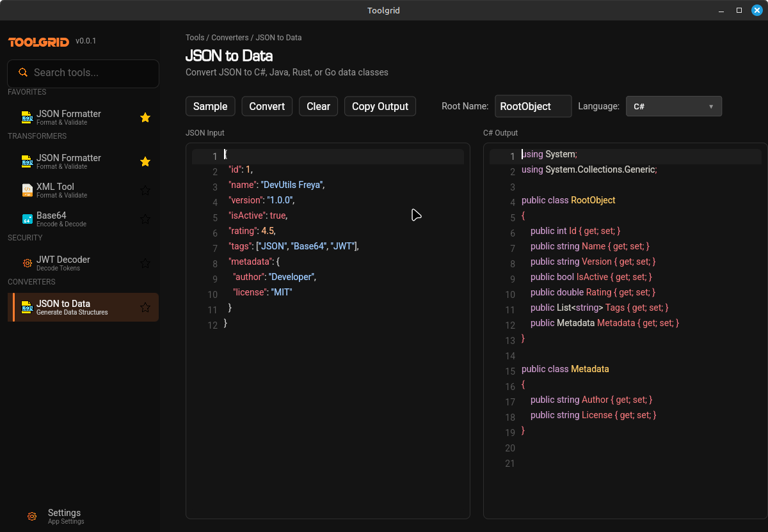The width and height of the screenshot is (768, 532).
Task: Select the XML Tool icon
Action: 26,190
